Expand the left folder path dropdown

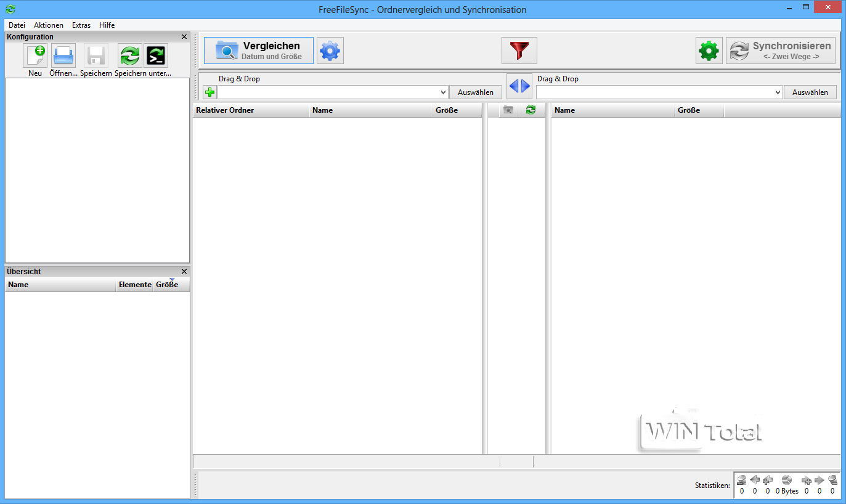[443, 92]
